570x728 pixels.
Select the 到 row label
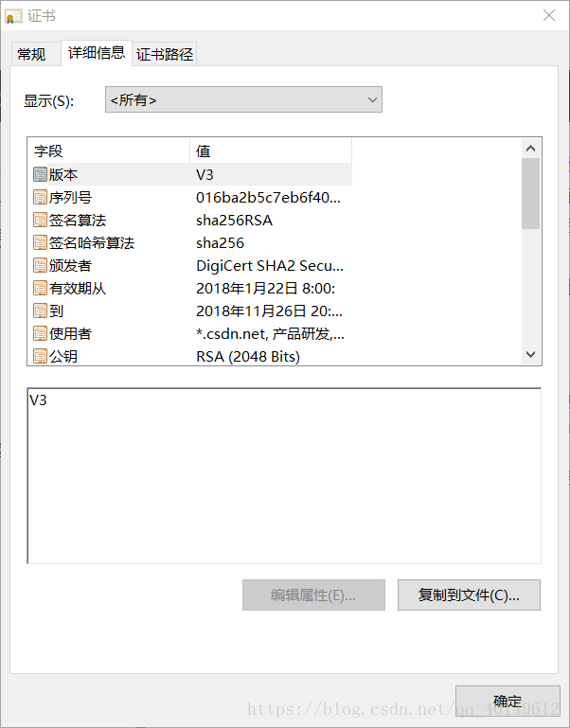click(x=56, y=311)
